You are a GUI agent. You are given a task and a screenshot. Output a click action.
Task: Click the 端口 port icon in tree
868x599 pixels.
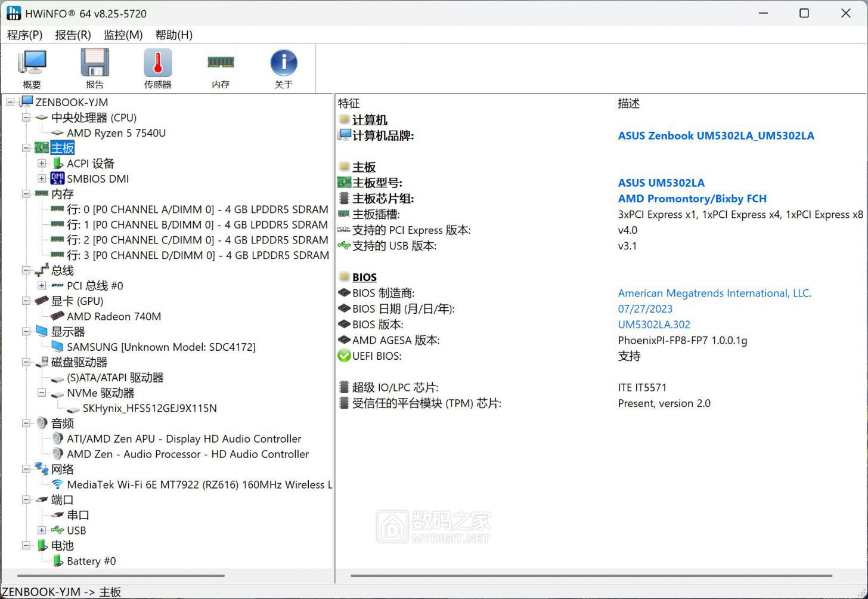pyautogui.click(x=42, y=499)
